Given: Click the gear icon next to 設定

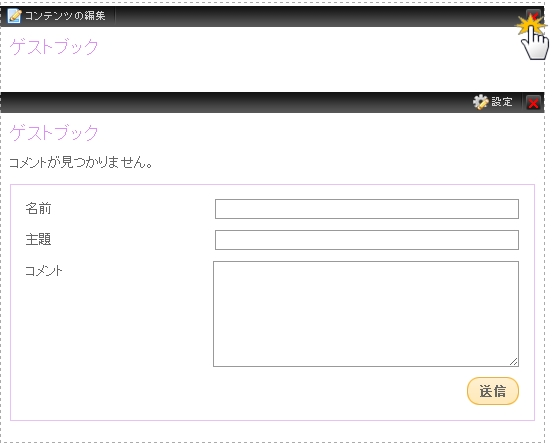Looking at the screenshot, I should [x=480, y=102].
